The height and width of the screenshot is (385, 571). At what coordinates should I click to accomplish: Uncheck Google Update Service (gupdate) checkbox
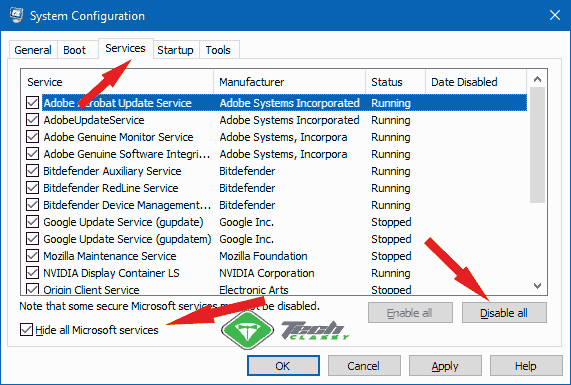[x=32, y=222]
